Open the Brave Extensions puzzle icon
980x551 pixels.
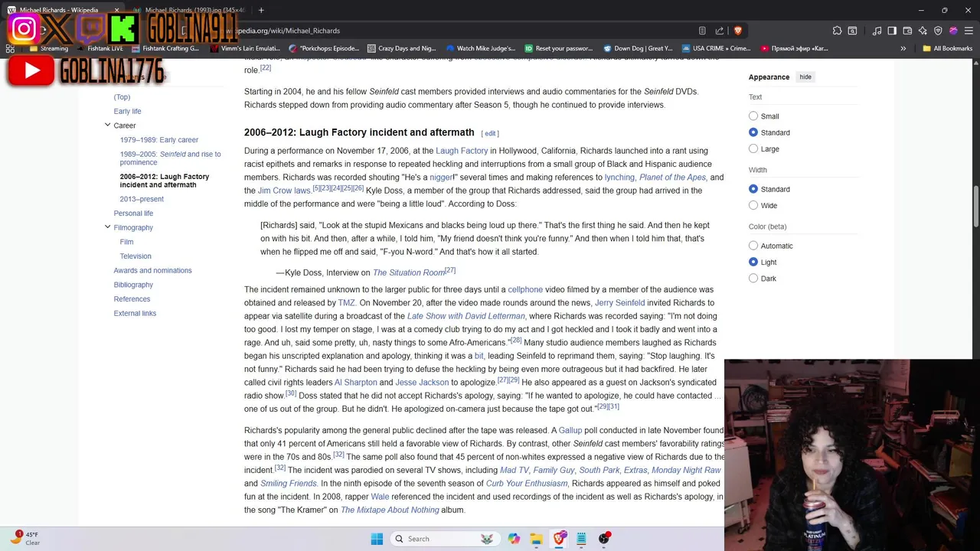(837, 31)
